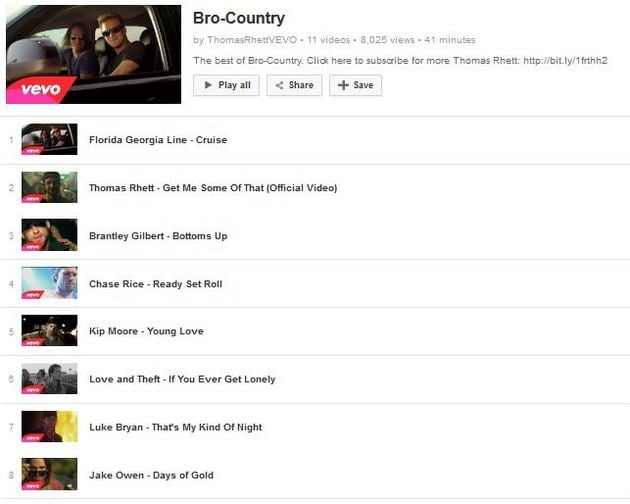
Task: Click the play triangle icon in Play all
Action: (x=208, y=85)
